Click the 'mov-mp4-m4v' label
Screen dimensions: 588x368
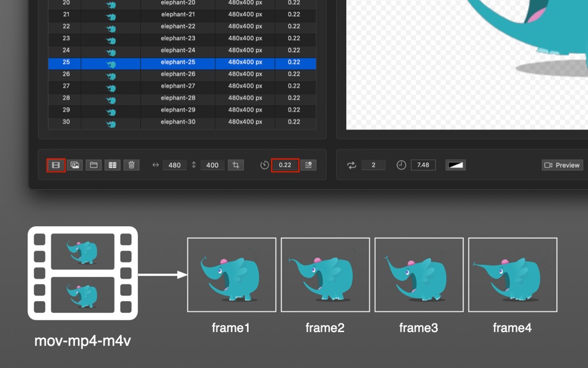[82, 341]
